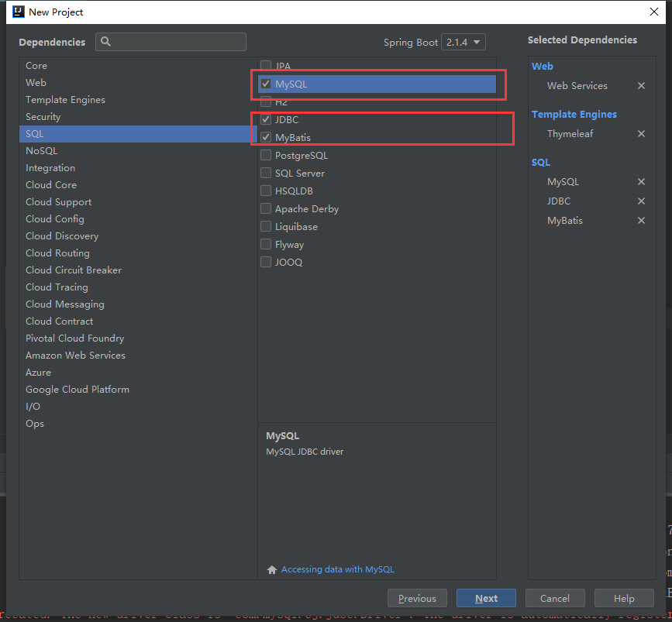Uncheck the MySQL dependency
Screen dimensions: 672x622
pos(266,84)
